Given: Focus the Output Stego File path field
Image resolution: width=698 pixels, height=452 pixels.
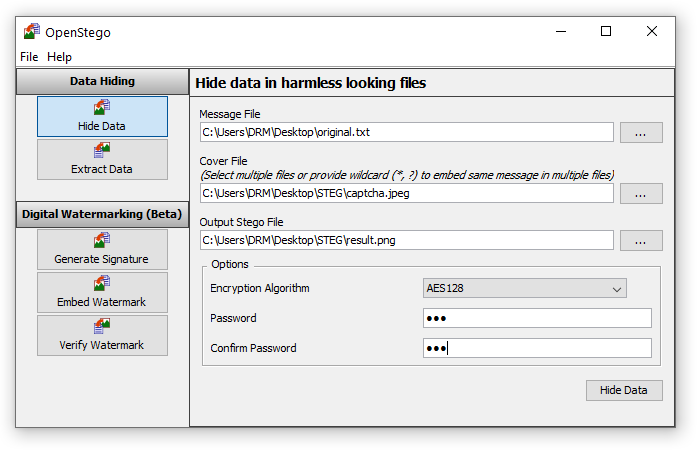Looking at the screenshot, I should [406, 240].
